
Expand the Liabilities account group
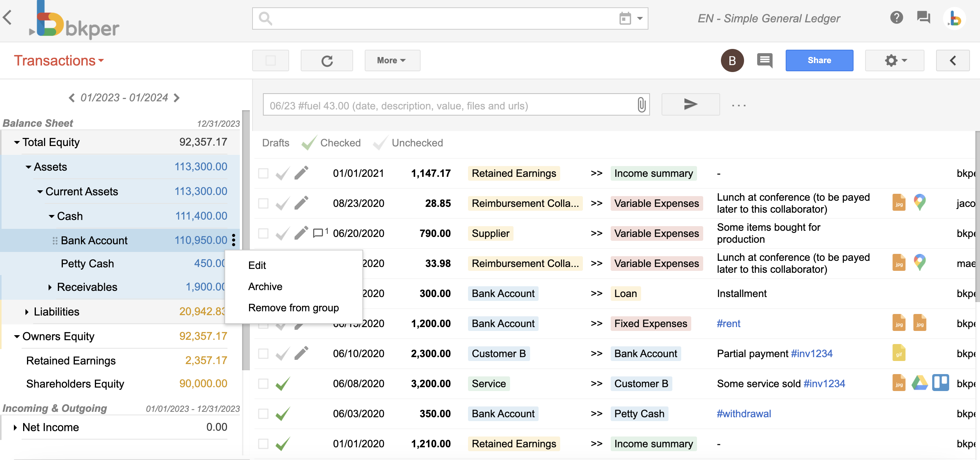coord(27,312)
